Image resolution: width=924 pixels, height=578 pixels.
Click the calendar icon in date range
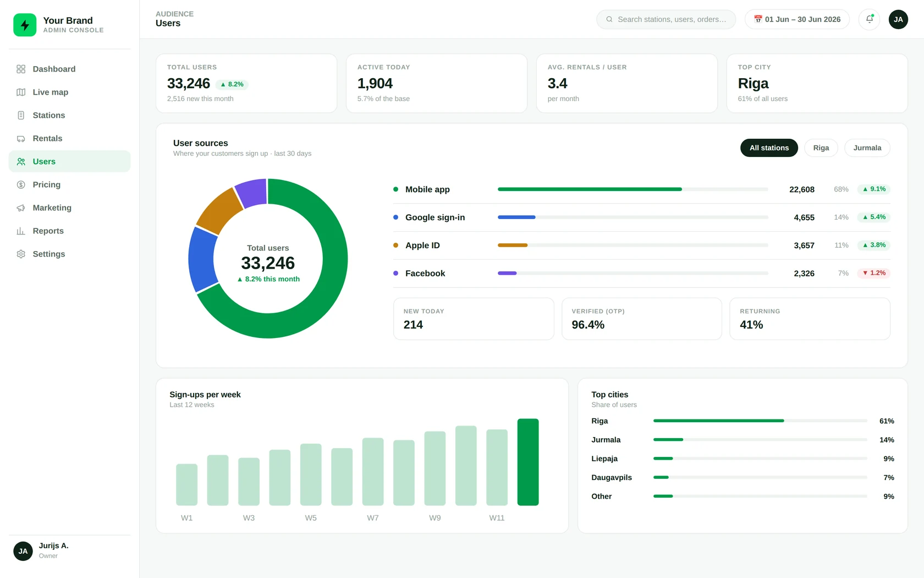pyautogui.click(x=758, y=19)
